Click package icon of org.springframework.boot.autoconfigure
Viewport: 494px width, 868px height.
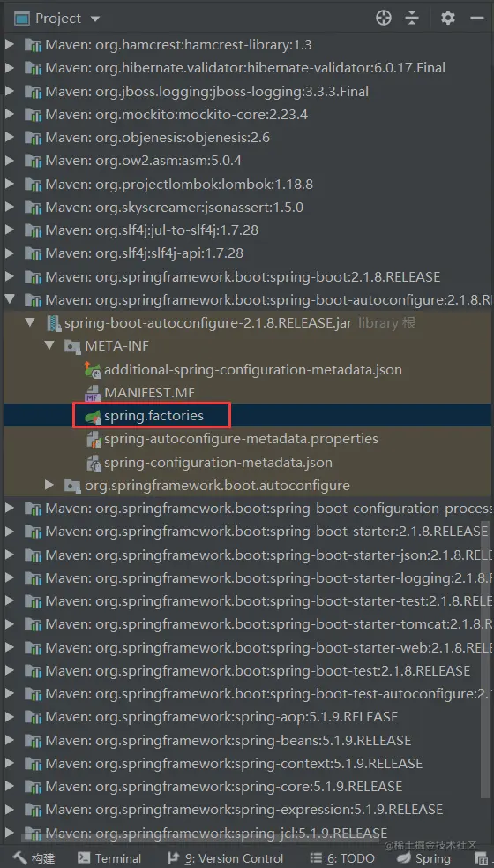tap(73, 486)
